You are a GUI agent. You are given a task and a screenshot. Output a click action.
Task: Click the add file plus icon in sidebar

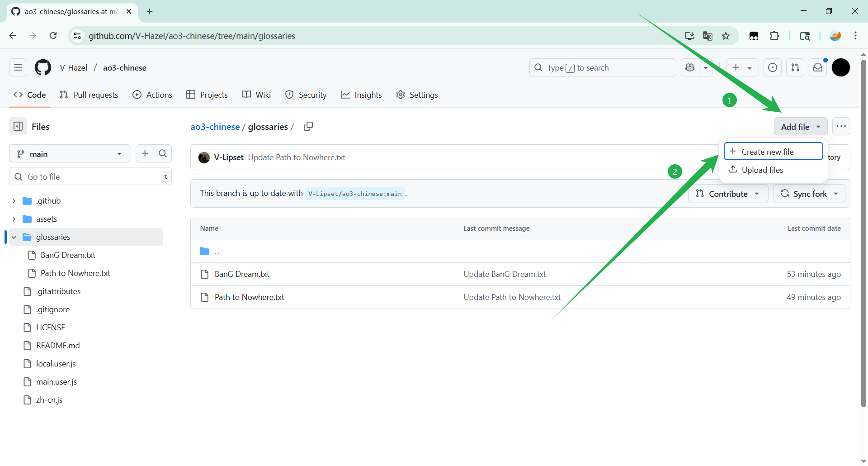pyautogui.click(x=145, y=154)
